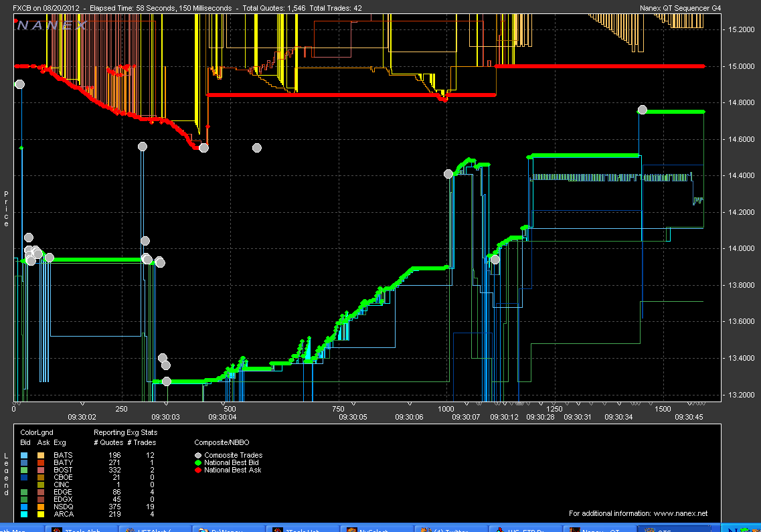The image size is (761, 532).
Task: Click the 09:30:02 time axis label
Action: pos(82,417)
